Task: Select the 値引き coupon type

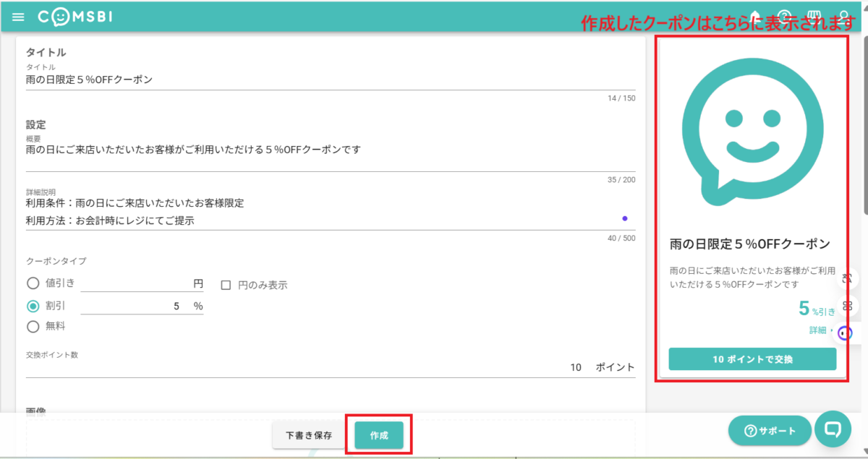Action: 33,283
